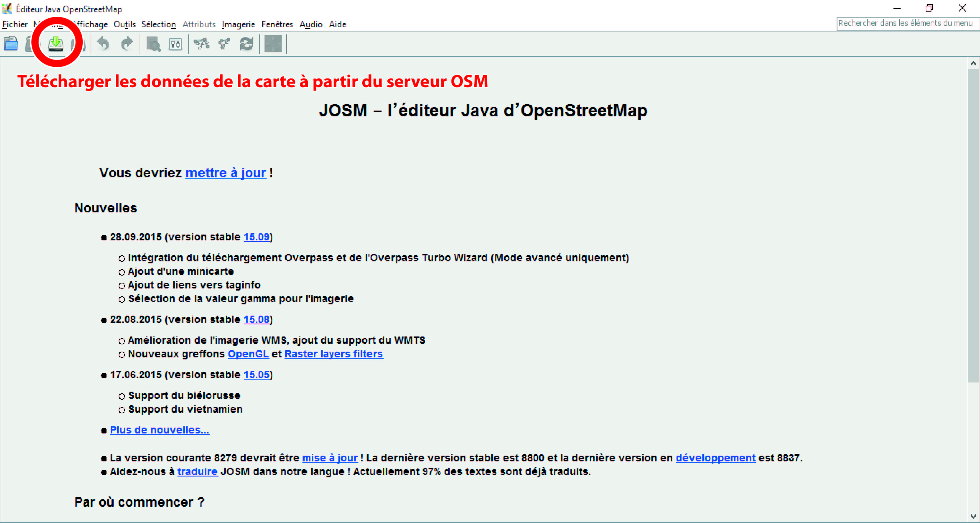Open the Fichier menu
Viewport: 980px width, 523px height.
click(15, 24)
